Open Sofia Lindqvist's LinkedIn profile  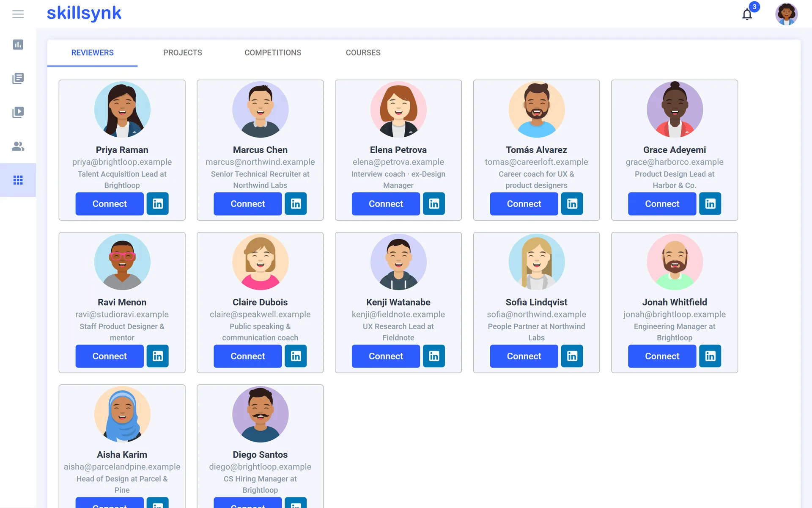pos(572,356)
